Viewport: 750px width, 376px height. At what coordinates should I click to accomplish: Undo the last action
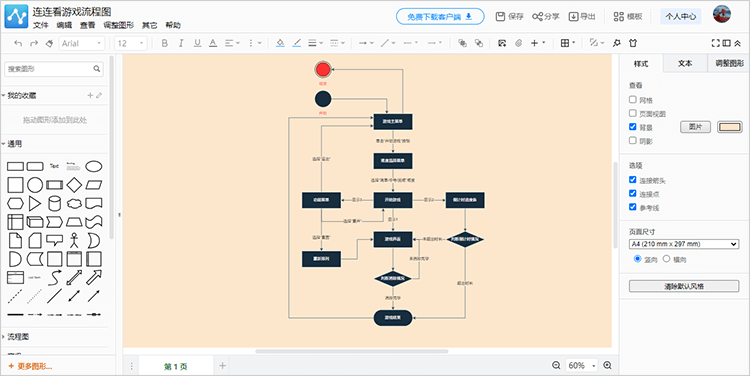point(18,43)
